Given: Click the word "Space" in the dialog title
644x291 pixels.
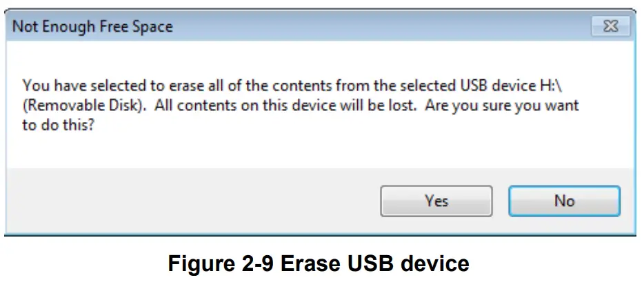Looking at the screenshot, I should pos(152,28).
